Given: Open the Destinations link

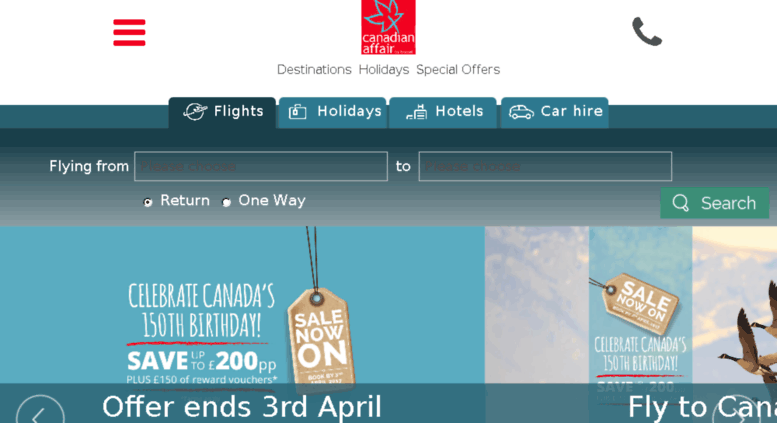Looking at the screenshot, I should pos(314,70).
